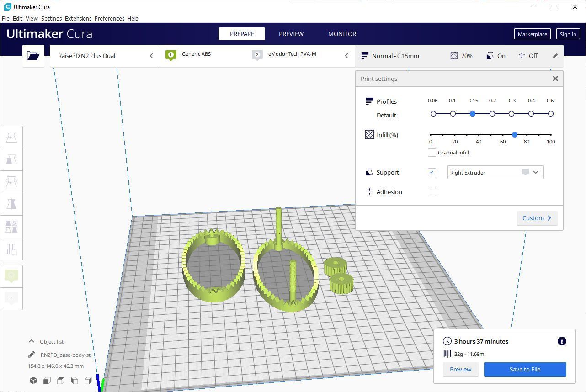Switch to front view cube
The width and height of the screenshot is (586, 392).
[47, 381]
